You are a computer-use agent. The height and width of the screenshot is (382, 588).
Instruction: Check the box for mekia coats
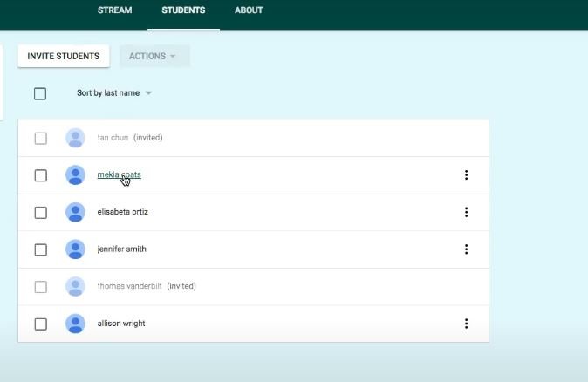pyautogui.click(x=40, y=175)
